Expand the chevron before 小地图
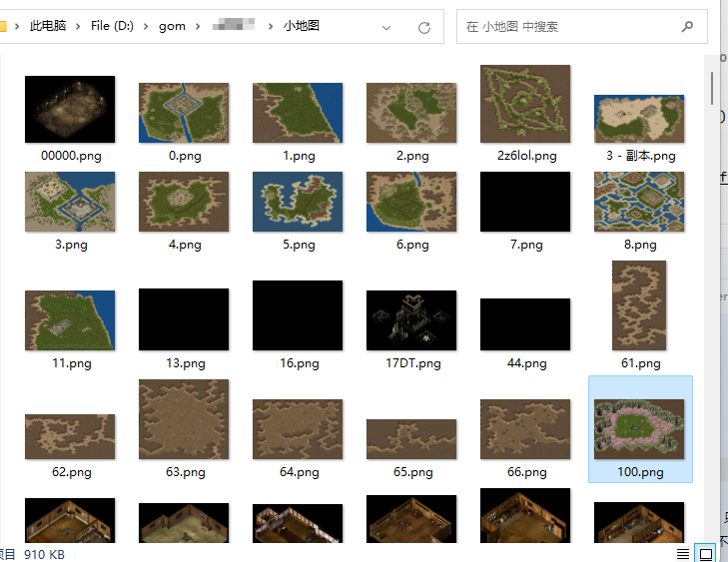 (271, 26)
